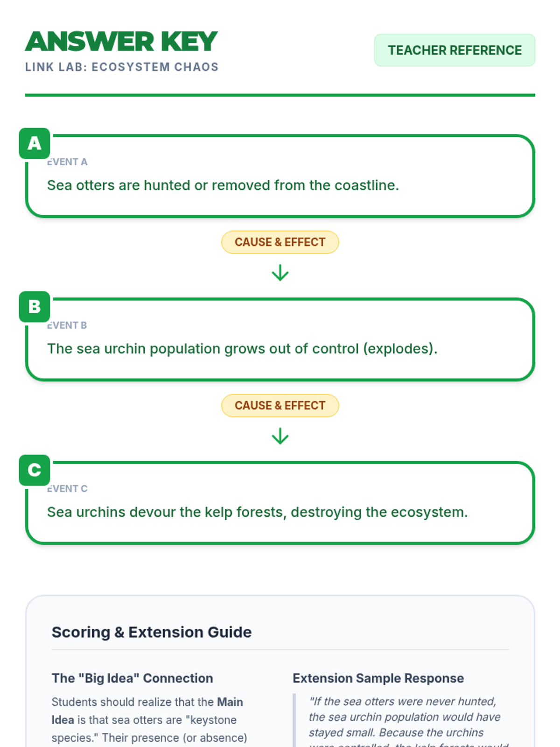Click the Extension Sample Response heading

(x=378, y=678)
